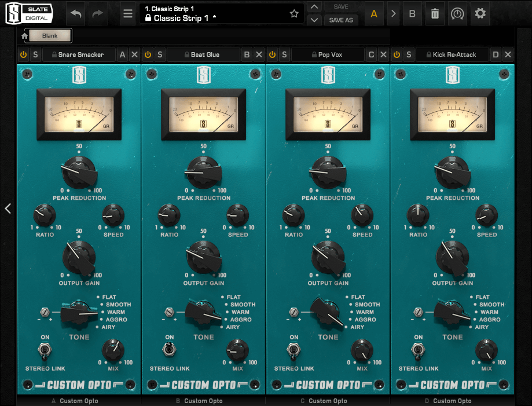Click the tone trim screw on module B
Image resolution: width=532 pixels, height=406 pixels.
tap(169, 312)
